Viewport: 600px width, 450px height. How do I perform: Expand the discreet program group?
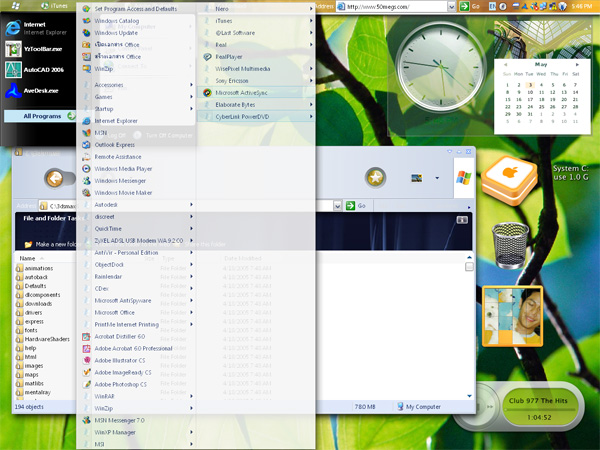coord(138,217)
